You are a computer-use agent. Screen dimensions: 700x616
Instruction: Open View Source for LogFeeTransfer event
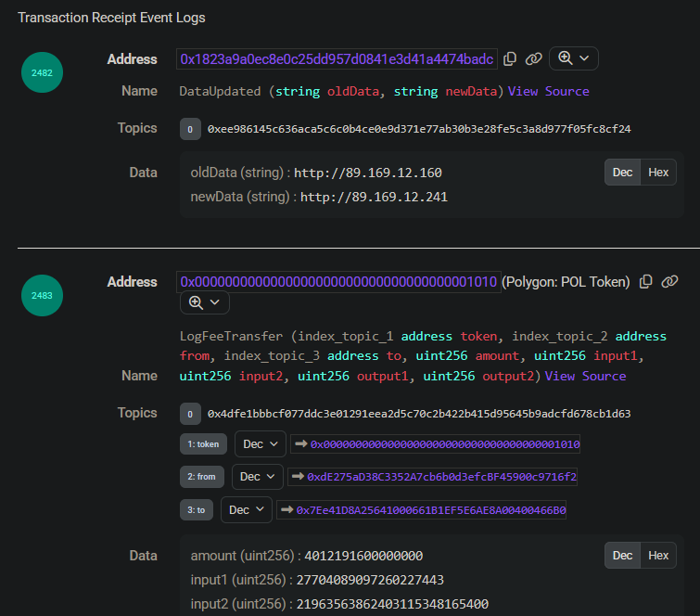(x=585, y=376)
